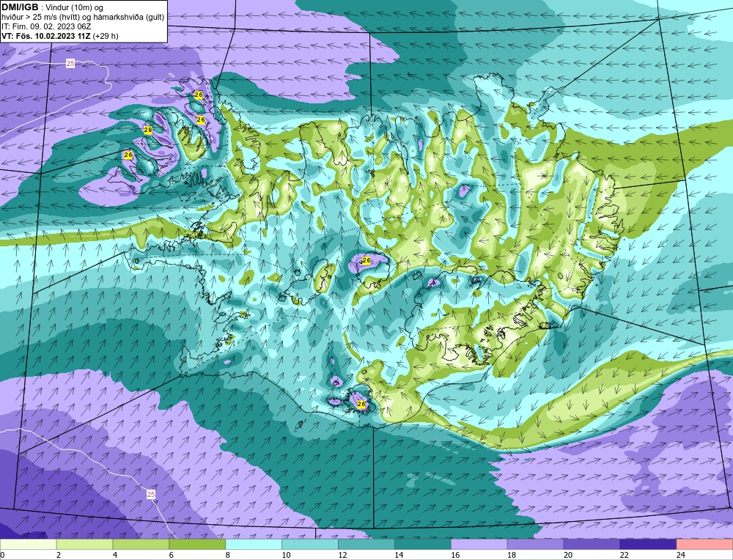Viewport: 733px width, 560px height.
Task: Click legend scale number '12'
Action: point(342,555)
